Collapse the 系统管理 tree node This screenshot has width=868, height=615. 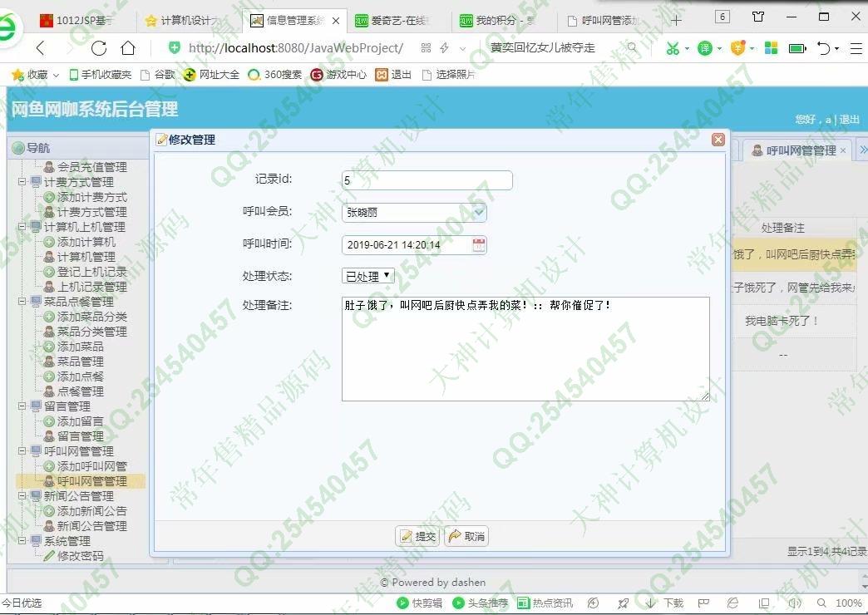click(22, 540)
